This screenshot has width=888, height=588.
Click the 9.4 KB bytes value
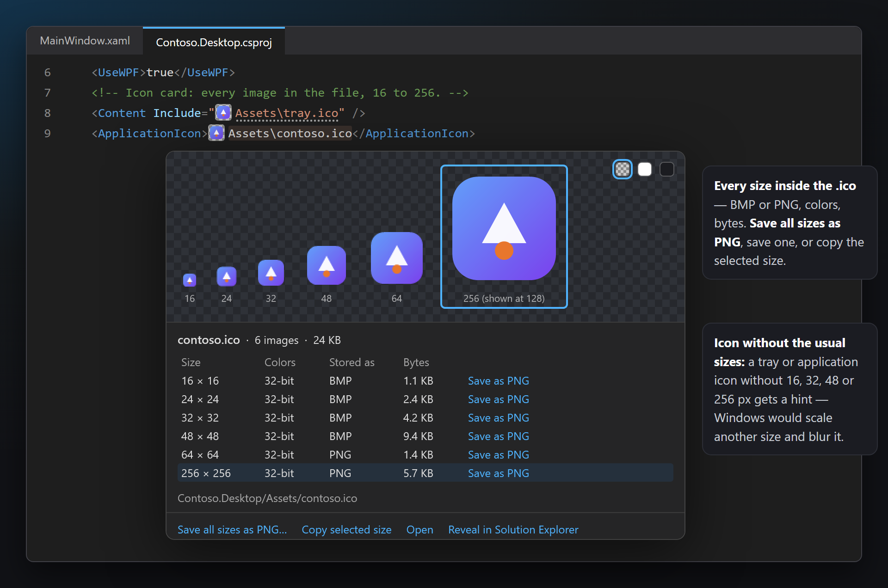pos(418,436)
